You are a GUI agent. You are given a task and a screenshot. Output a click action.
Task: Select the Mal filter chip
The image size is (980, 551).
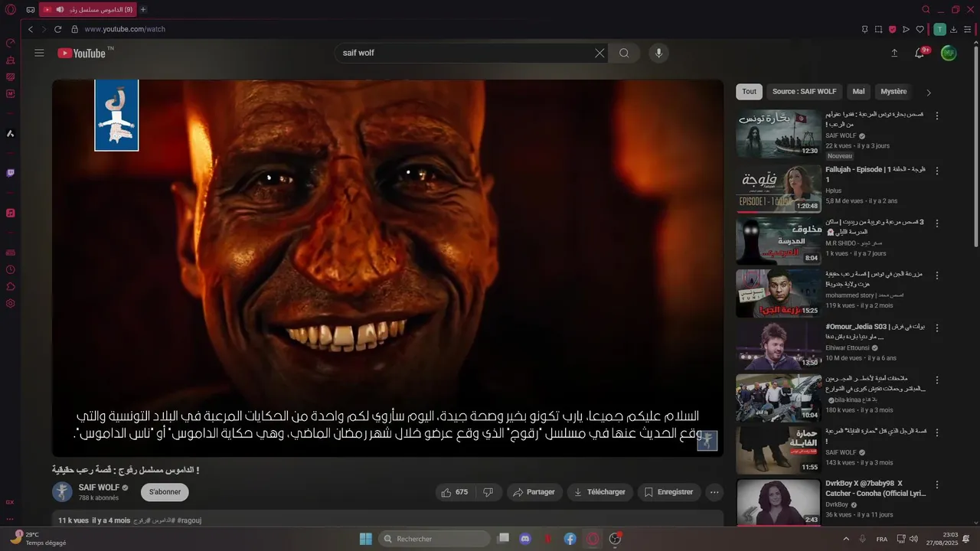pyautogui.click(x=858, y=92)
